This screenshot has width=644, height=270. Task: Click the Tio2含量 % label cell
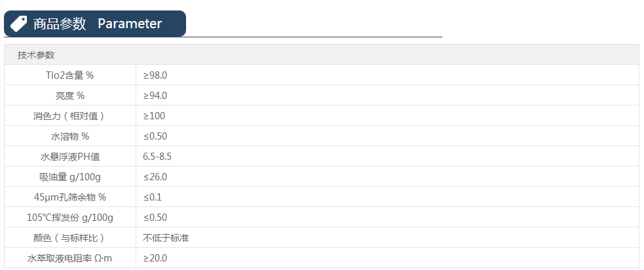[70, 75]
